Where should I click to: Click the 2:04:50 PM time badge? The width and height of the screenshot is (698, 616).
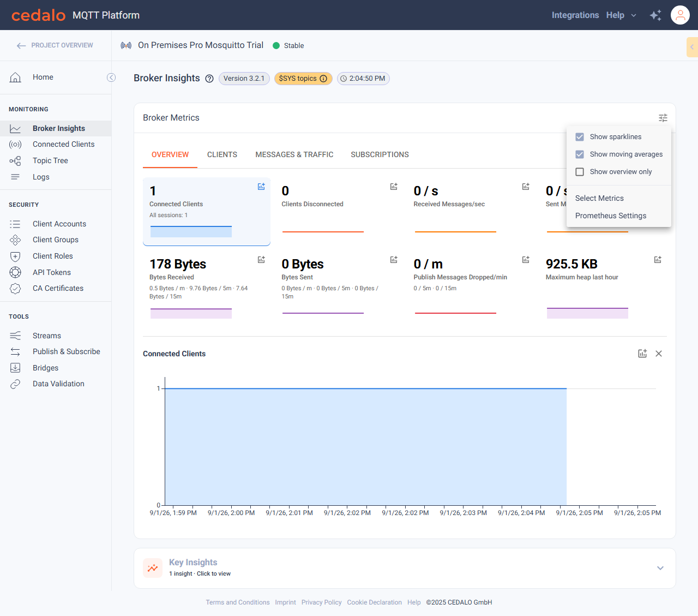click(x=363, y=79)
